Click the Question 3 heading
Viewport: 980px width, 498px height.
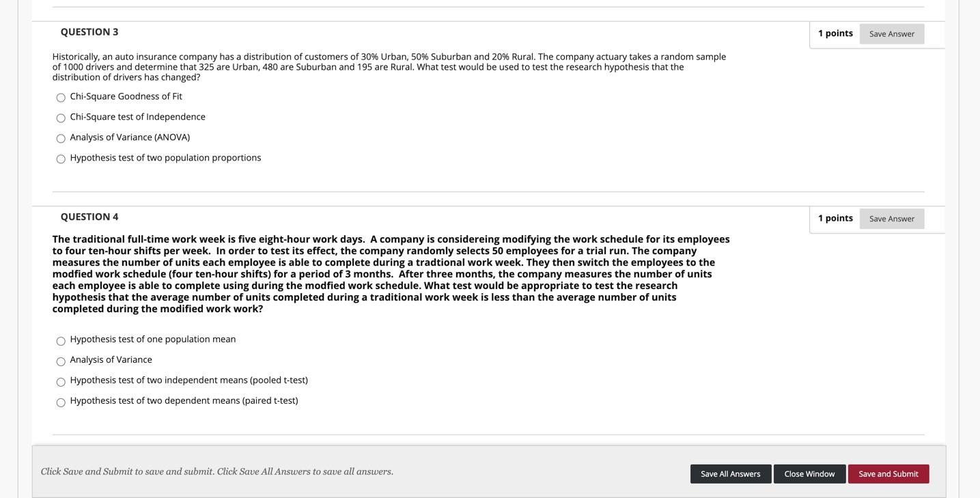pyautogui.click(x=89, y=32)
